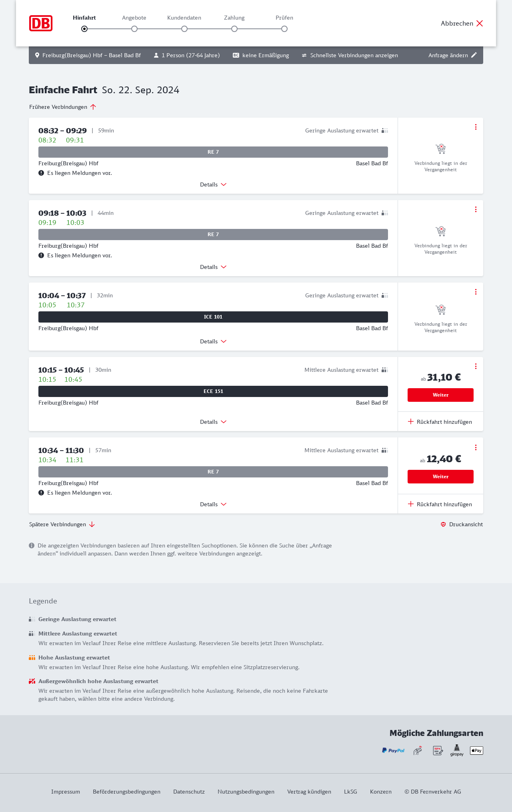512x812 pixels.
Task: Select the Kundendaten step circle
Action: click(184, 29)
